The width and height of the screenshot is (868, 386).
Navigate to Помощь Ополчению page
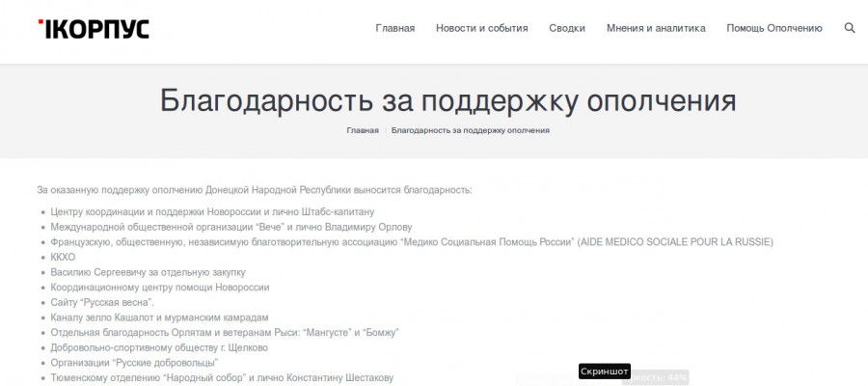(773, 28)
